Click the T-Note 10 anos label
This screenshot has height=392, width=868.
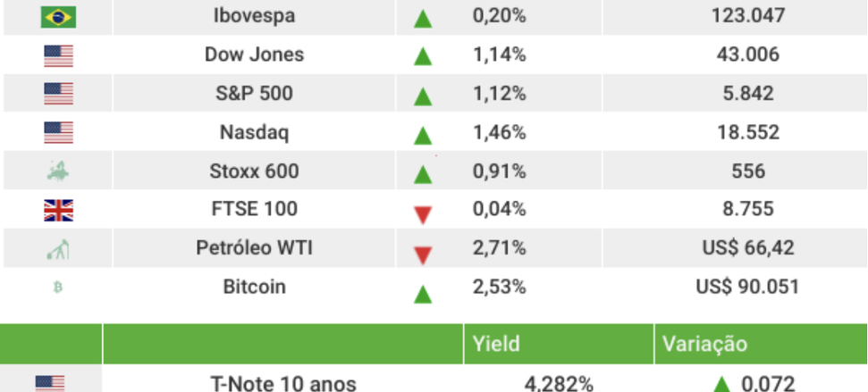283,384
